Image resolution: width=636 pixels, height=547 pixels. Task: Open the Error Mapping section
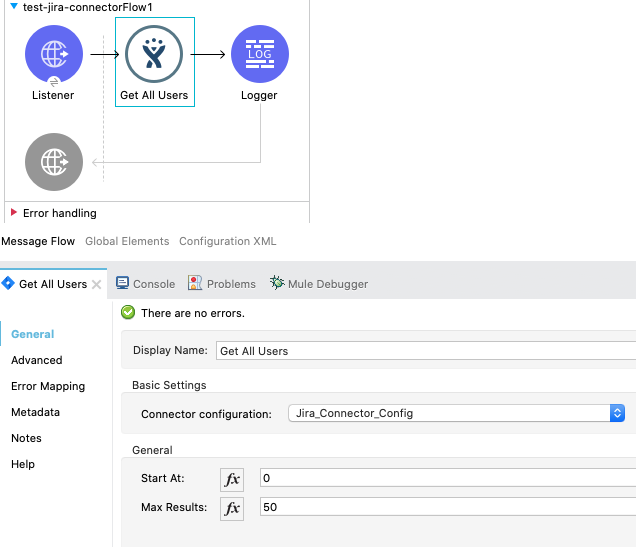pos(48,386)
